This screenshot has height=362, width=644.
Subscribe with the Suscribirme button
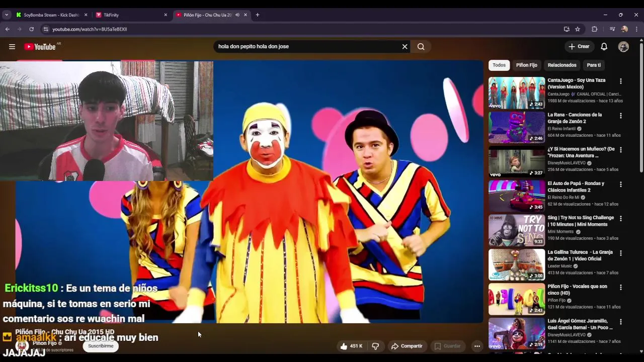[101, 346]
